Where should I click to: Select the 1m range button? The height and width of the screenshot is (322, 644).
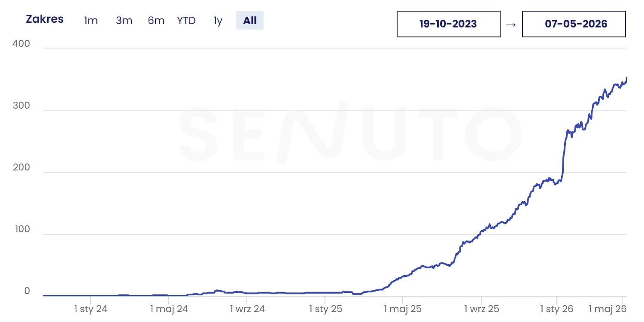(91, 20)
